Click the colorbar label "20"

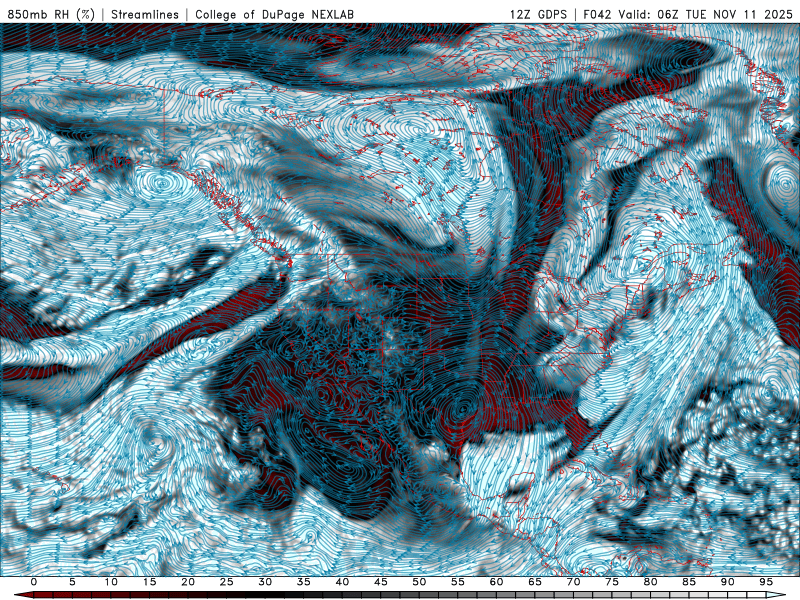coord(188,582)
